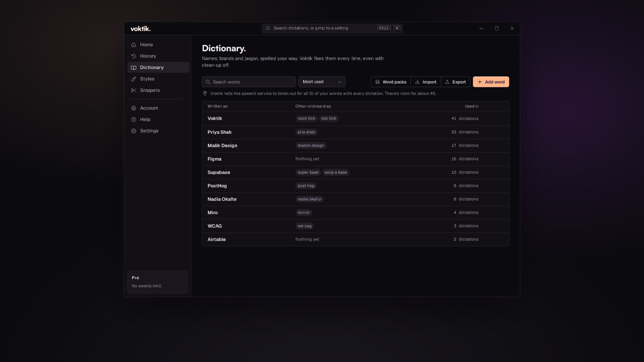Select the Airtable entry
The image size is (644, 362).
tap(355, 239)
